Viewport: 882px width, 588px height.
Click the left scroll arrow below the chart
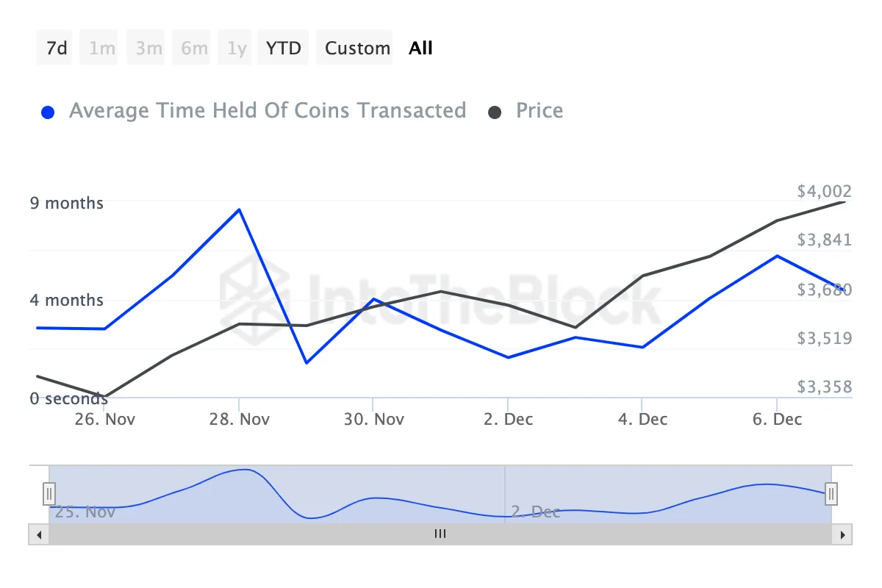pyautogui.click(x=39, y=534)
